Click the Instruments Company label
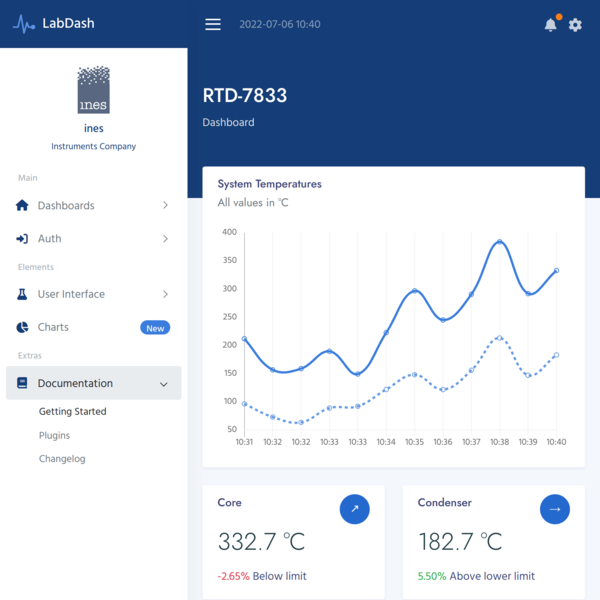600x600 pixels. point(94,146)
